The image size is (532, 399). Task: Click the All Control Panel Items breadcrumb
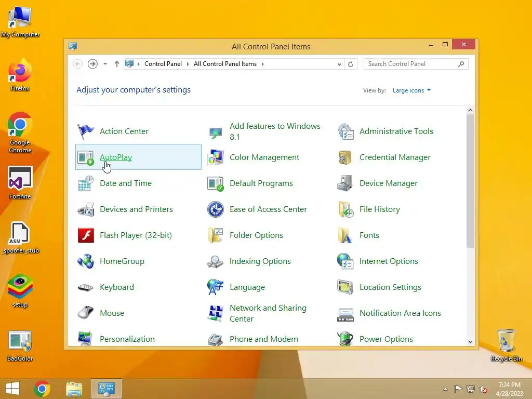(x=225, y=64)
